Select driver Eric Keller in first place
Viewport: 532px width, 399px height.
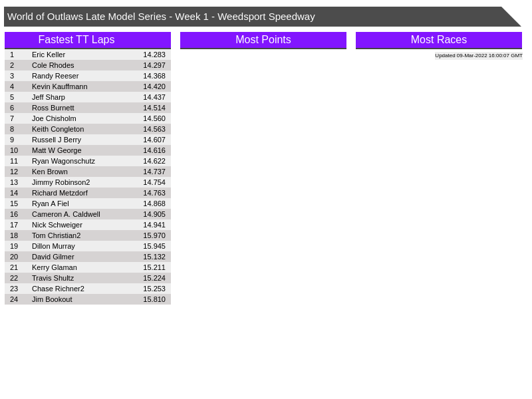point(49,55)
